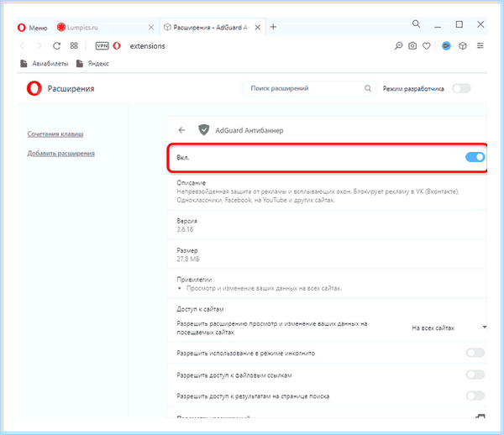
Task: Click the size value 27,8 МБ
Action: click(188, 259)
